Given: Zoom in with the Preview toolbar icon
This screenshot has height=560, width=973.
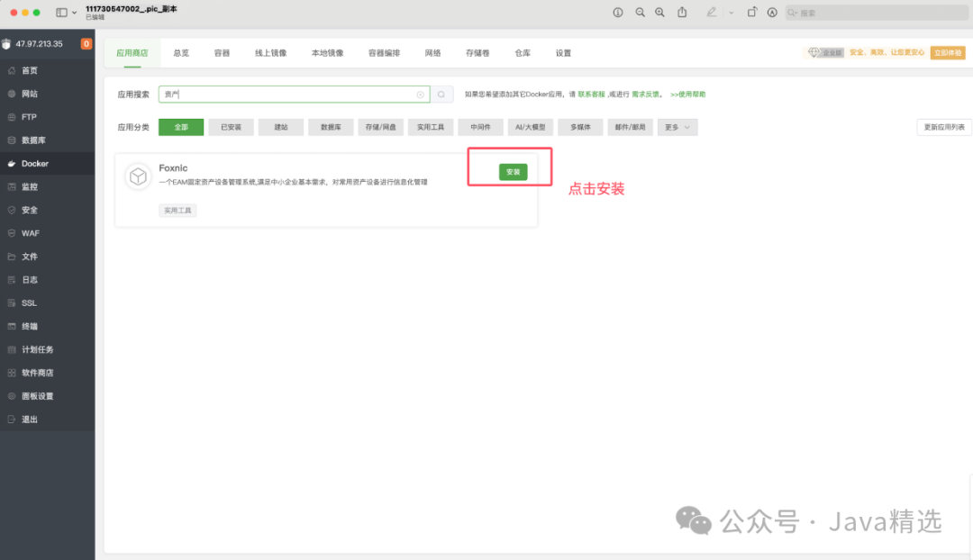Looking at the screenshot, I should (659, 13).
